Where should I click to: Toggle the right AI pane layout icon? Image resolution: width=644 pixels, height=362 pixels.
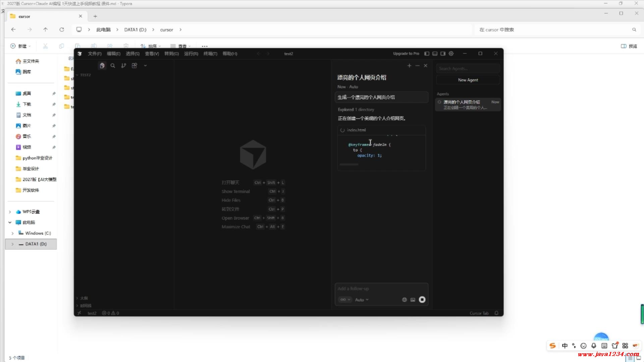tap(443, 54)
